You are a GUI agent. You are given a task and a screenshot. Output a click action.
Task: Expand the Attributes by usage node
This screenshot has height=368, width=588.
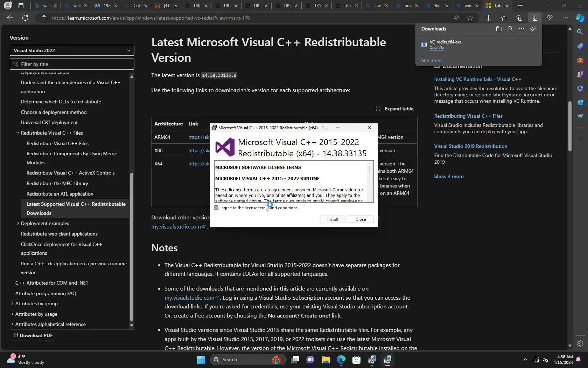[12, 314]
